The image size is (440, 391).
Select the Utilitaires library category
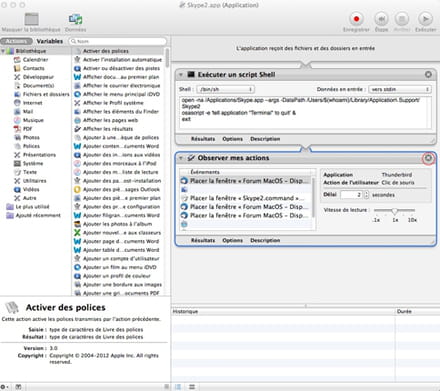pyautogui.click(x=35, y=181)
